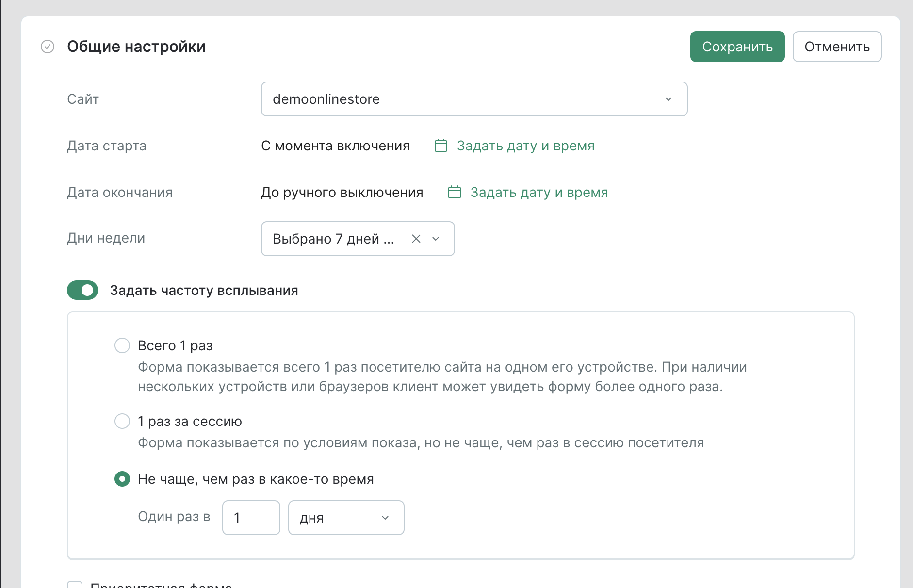Click the Сайт label

click(x=83, y=99)
